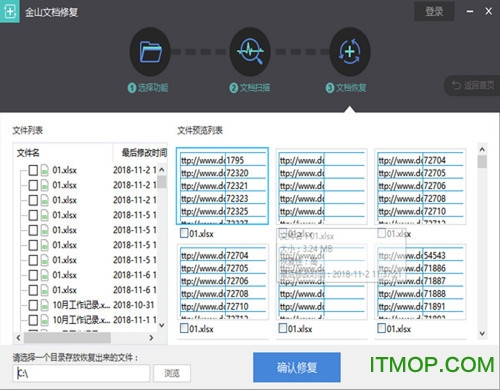
Task: Open the top-right preview starting 72704
Action: click(x=420, y=186)
